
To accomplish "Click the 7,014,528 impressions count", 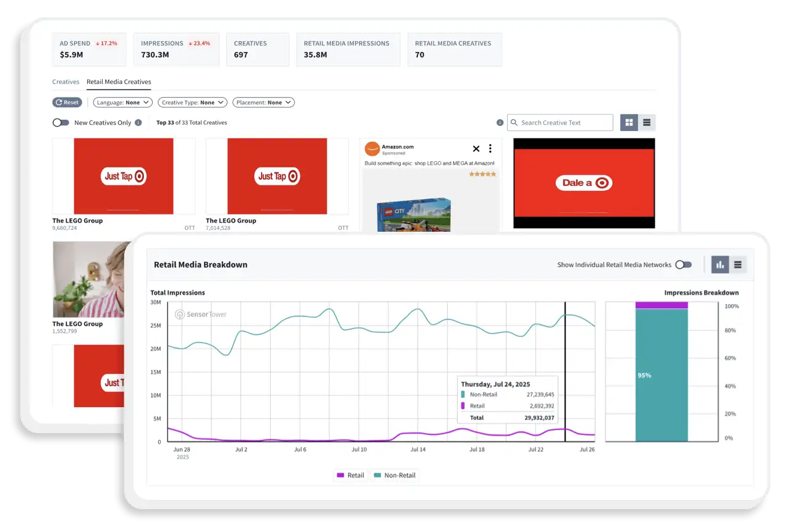I will [218, 228].
